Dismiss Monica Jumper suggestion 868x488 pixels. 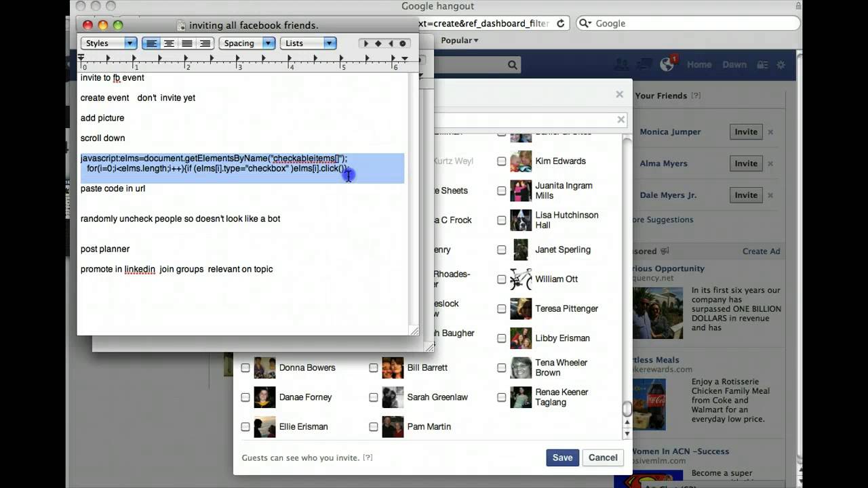coord(770,132)
